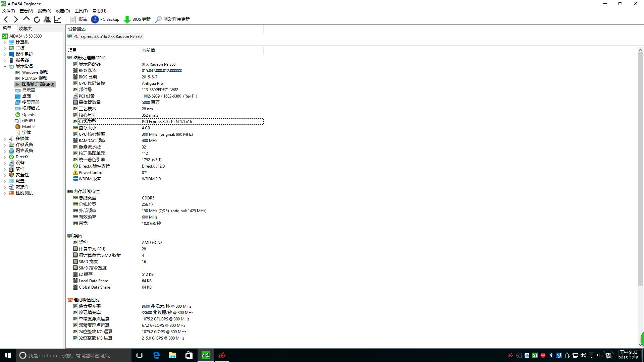Click the 项目 column header
644x362 pixels.
point(103,50)
